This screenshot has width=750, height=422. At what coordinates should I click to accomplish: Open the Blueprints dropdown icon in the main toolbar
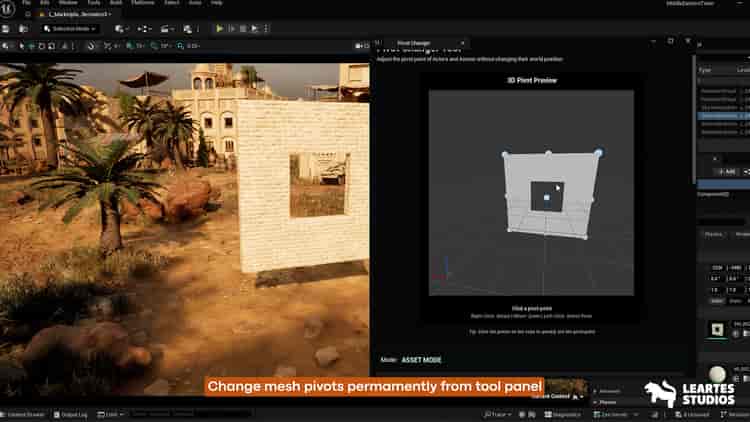click(143, 29)
